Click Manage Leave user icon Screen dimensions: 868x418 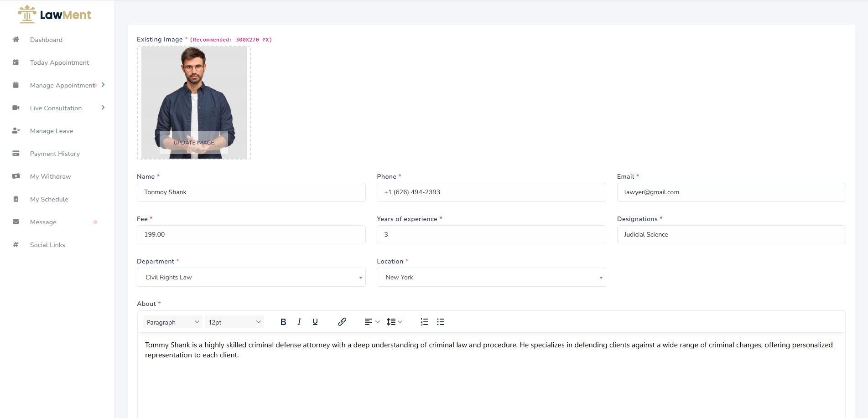[16, 130]
